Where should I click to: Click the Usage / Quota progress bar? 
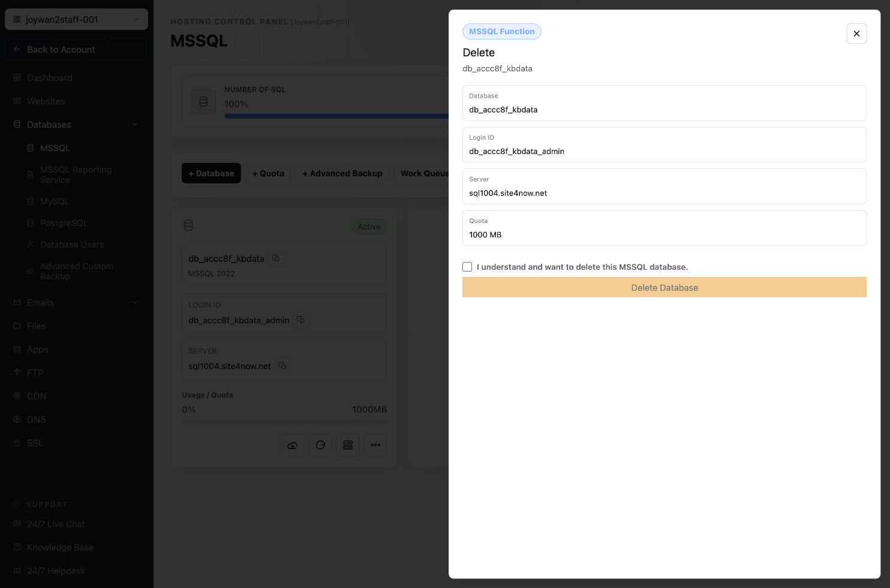(x=284, y=421)
